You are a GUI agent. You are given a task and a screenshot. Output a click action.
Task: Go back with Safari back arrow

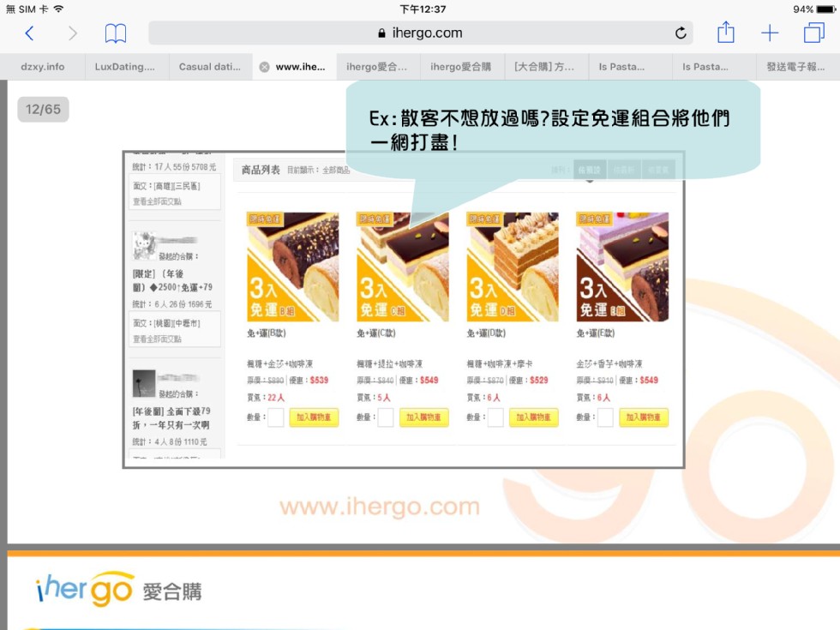tap(29, 33)
